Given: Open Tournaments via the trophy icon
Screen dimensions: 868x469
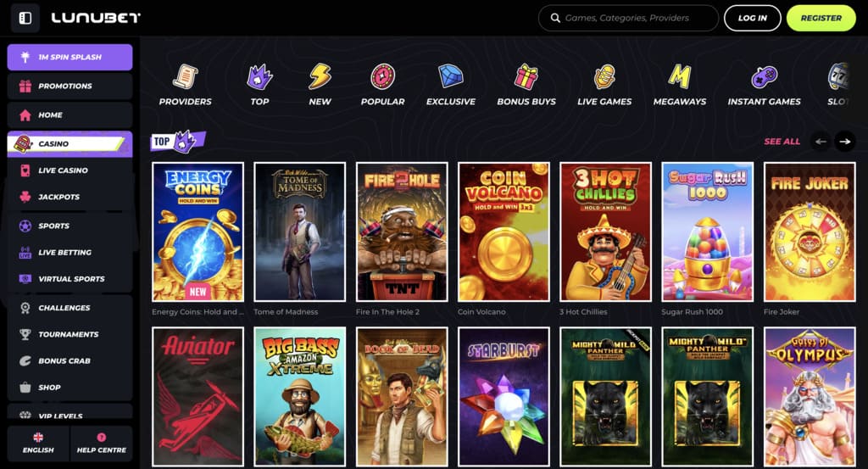Looking at the screenshot, I should coord(25,334).
